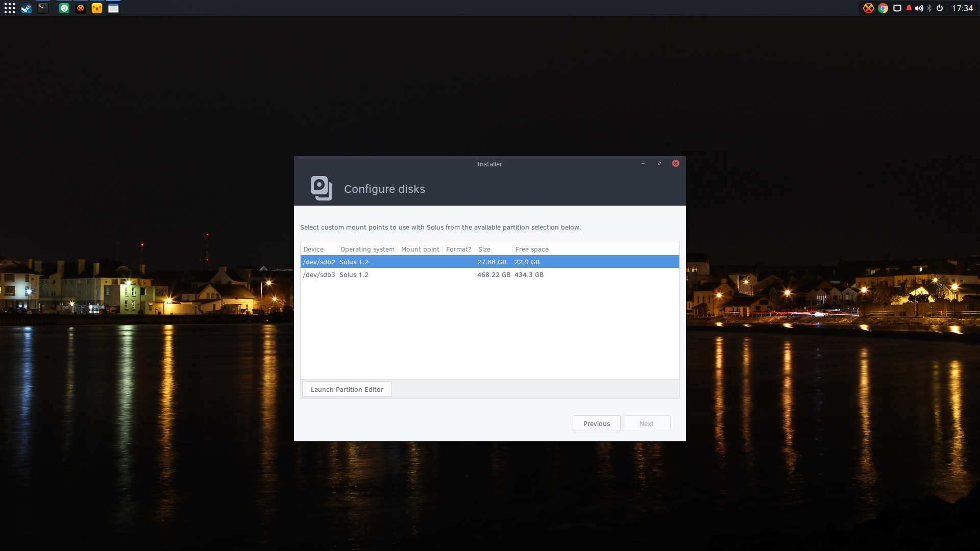Sort partitions by Device column
Screen dimensions: 980x551
click(x=319, y=249)
